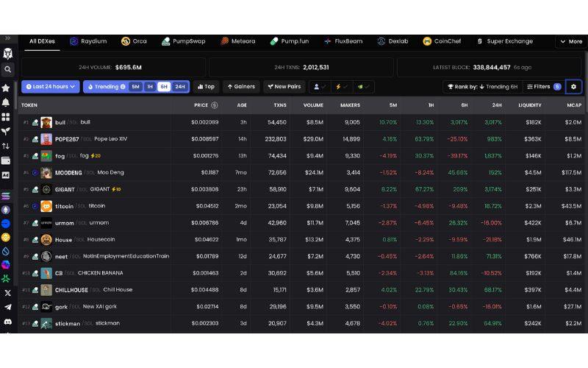588x368 pixels.
Task: Switch to the PumpSwap tab
Action: point(183,41)
